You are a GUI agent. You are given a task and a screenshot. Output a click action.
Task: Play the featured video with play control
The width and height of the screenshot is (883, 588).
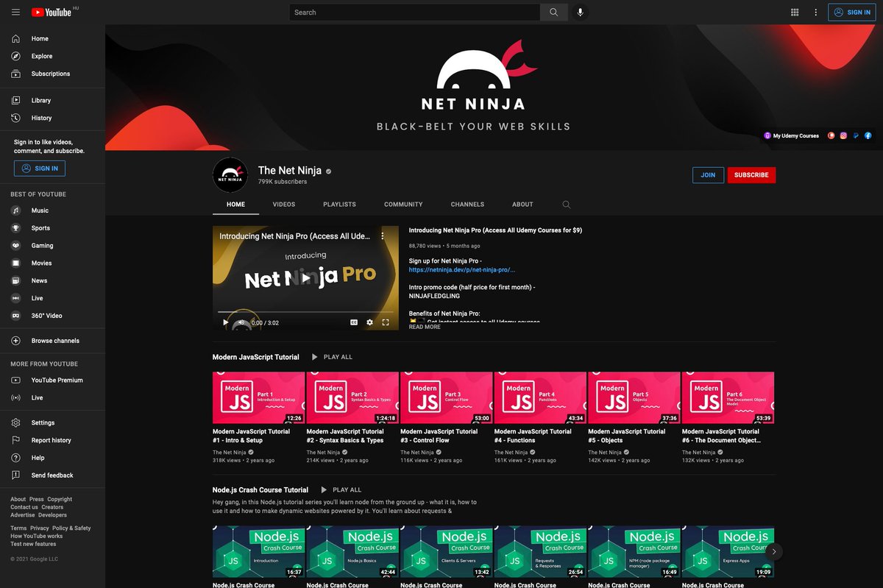[x=226, y=322]
